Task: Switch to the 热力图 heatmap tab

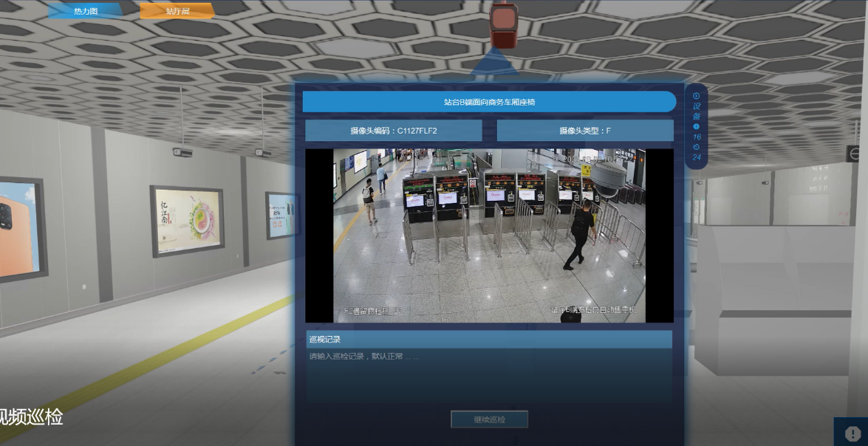Action: point(86,11)
